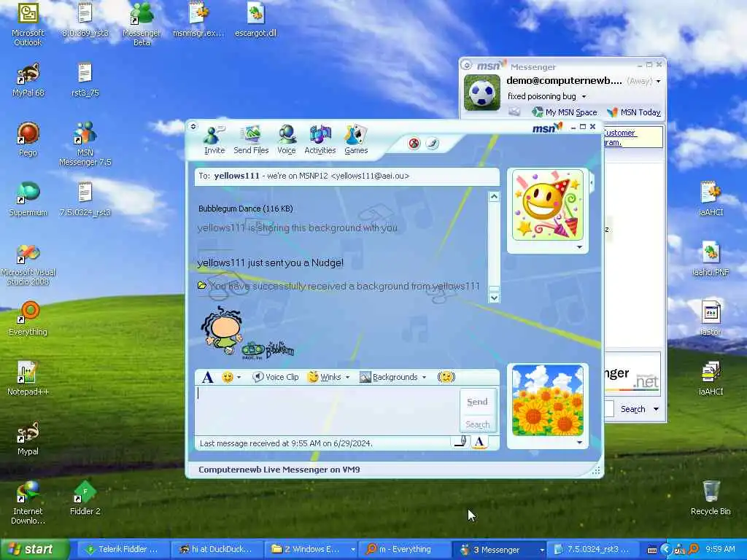
Task: Show the conversation window menu button
Action: [193, 126]
